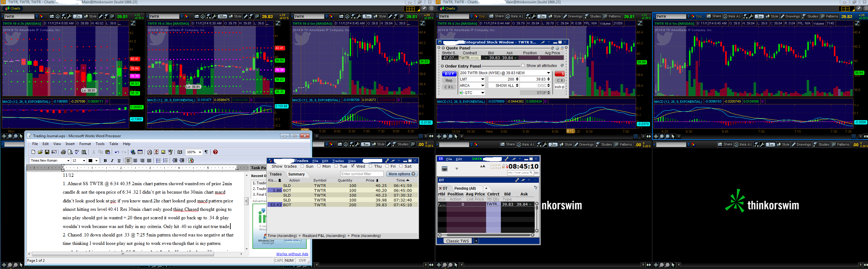Image resolution: width=868 pixels, height=269 pixels.
Task: Uncheck the Wed show-trades checkbox
Action: point(353,166)
